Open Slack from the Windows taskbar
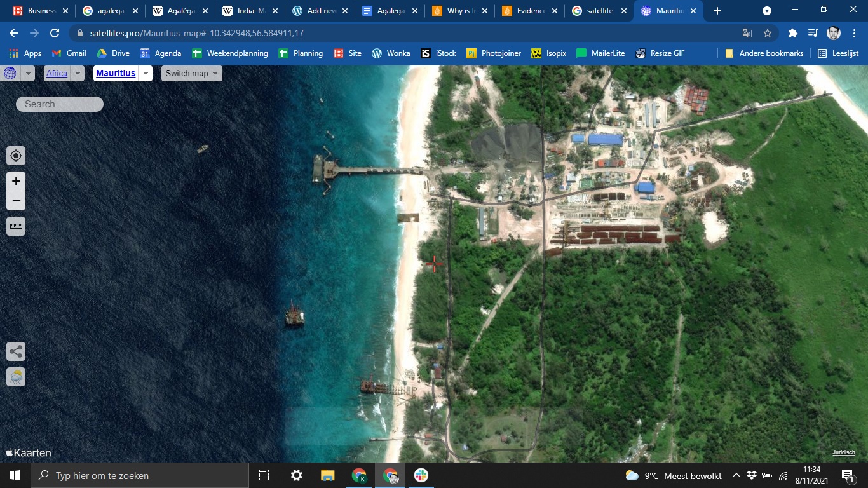The image size is (868, 488). point(421,475)
